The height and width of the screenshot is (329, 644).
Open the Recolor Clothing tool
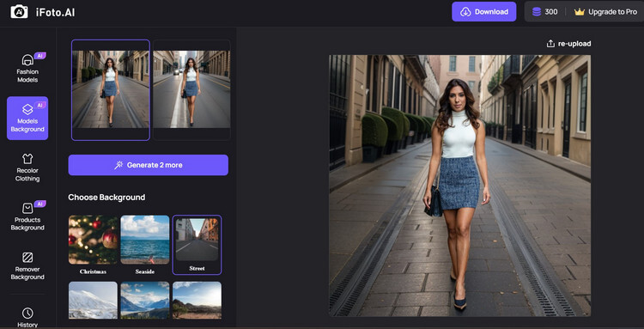(x=27, y=168)
